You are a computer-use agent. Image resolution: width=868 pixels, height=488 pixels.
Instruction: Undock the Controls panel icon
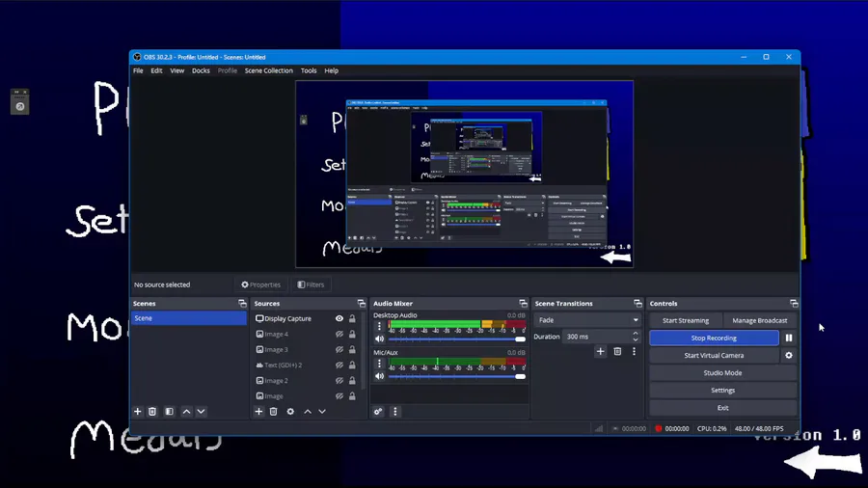[794, 303]
